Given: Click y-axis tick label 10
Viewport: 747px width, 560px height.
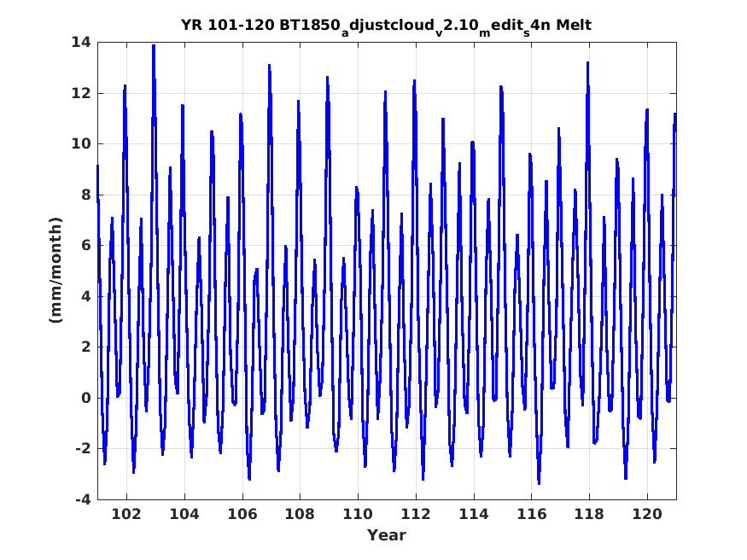Looking at the screenshot, I should tap(81, 143).
